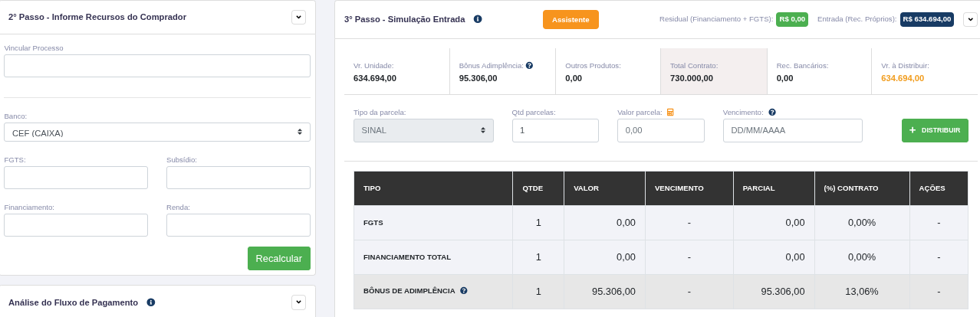Click help icon next to Vencimento label

click(x=772, y=112)
